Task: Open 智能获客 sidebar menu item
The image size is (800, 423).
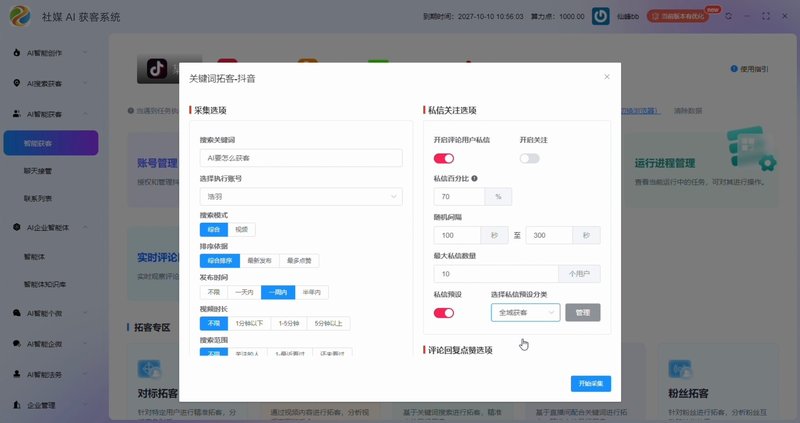Action: (51, 143)
